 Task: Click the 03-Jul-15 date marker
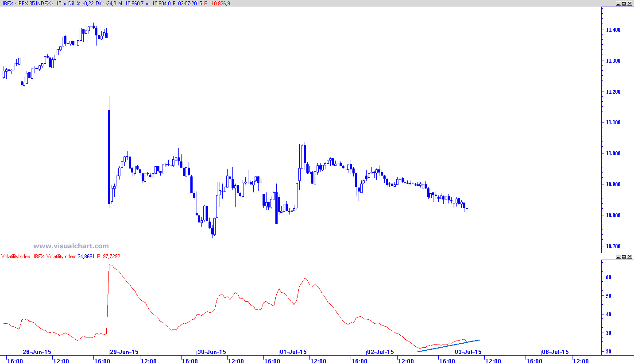pos(468,352)
